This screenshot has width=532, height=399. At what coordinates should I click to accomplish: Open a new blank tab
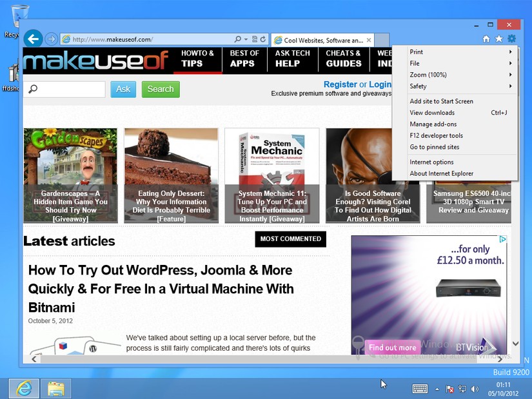click(x=382, y=40)
